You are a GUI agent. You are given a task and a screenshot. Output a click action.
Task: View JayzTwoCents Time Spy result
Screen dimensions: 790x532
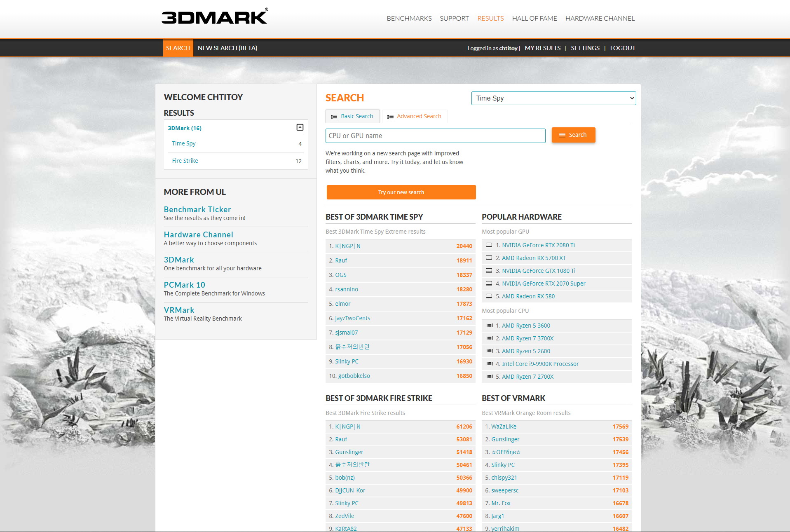click(352, 318)
